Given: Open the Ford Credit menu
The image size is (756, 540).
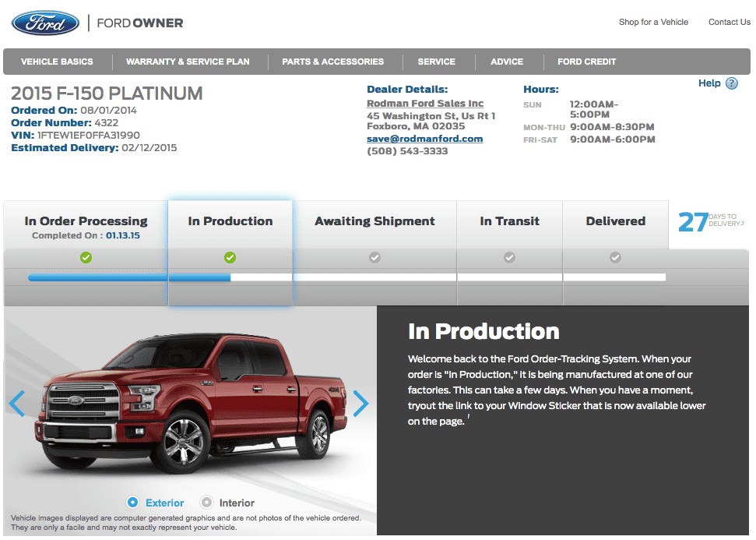Looking at the screenshot, I should [x=587, y=62].
